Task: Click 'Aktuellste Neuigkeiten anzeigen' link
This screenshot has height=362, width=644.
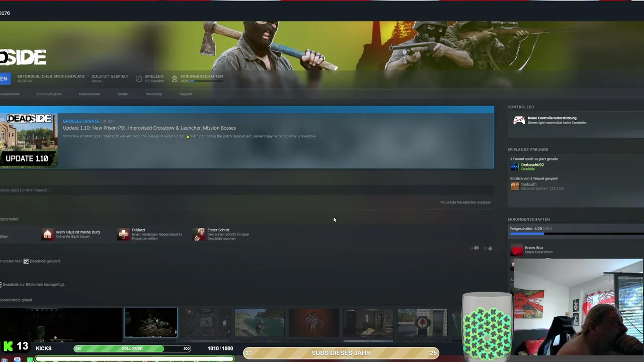Action: coord(465,202)
